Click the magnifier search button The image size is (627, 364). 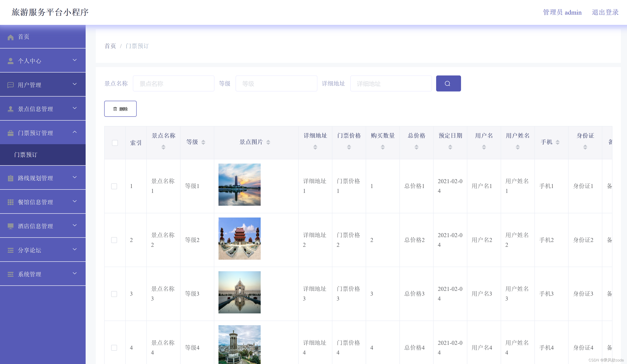tap(448, 83)
